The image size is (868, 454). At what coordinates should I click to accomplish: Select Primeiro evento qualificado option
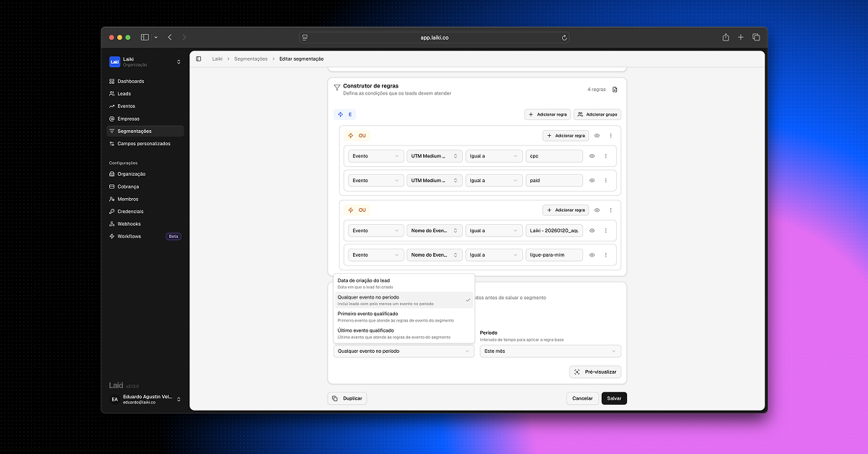(404, 317)
